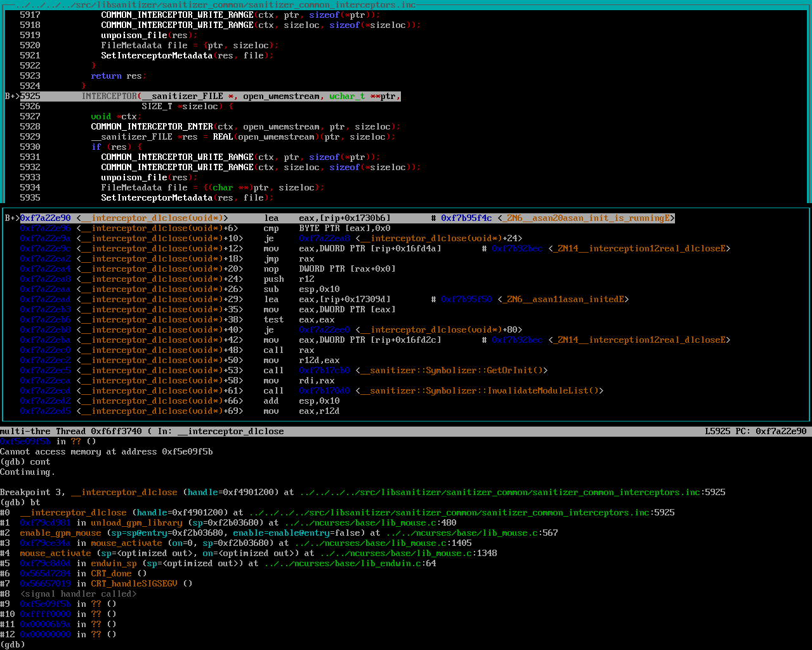Click the L5925 line indicator in status bar
This screenshot has height=650, width=812.
[x=717, y=432]
